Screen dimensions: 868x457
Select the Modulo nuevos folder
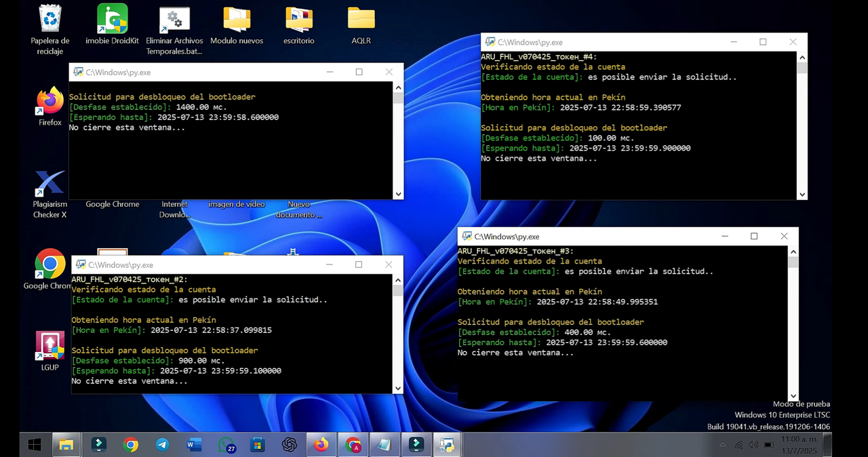click(x=237, y=25)
